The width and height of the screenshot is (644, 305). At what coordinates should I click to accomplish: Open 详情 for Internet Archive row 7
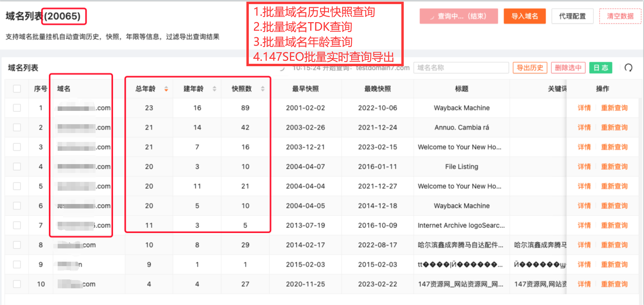click(x=584, y=225)
